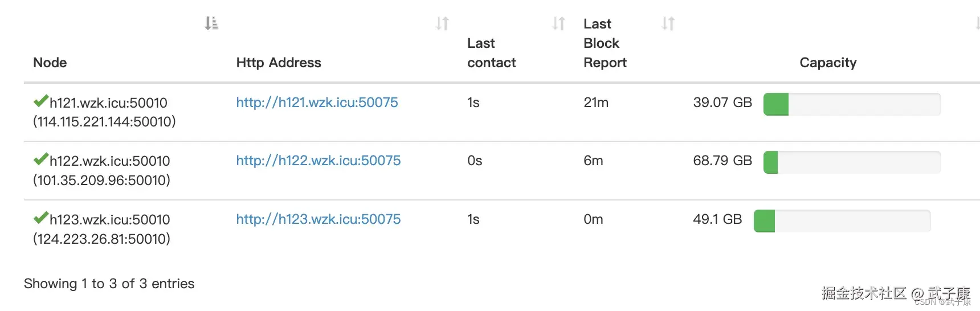The height and width of the screenshot is (311, 980).
Task: Click green checkmark beside h121.wzk.icu:50010
Action: coord(40,101)
